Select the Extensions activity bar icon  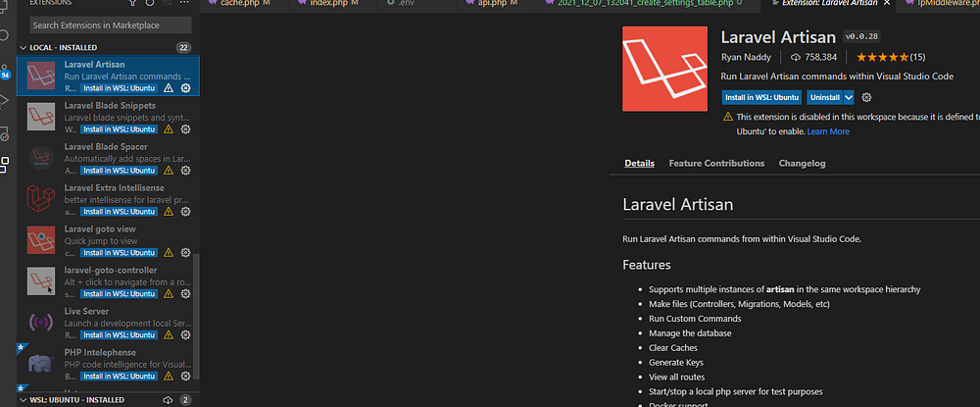(5, 165)
